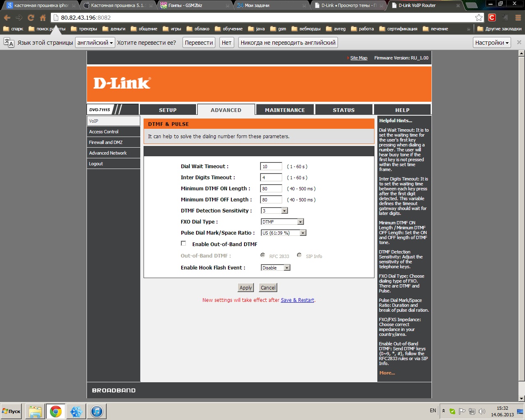Open Access Control in the sidebar
This screenshot has width=525, height=420.
(x=114, y=132)
